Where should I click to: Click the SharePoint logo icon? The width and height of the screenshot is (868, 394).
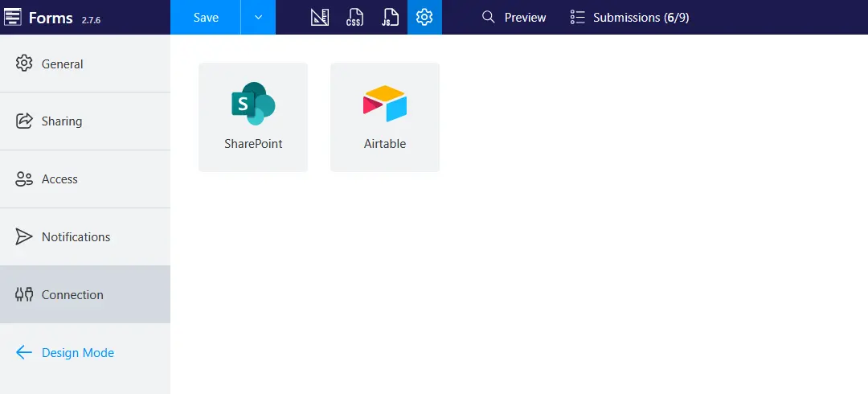click(253, 104)
